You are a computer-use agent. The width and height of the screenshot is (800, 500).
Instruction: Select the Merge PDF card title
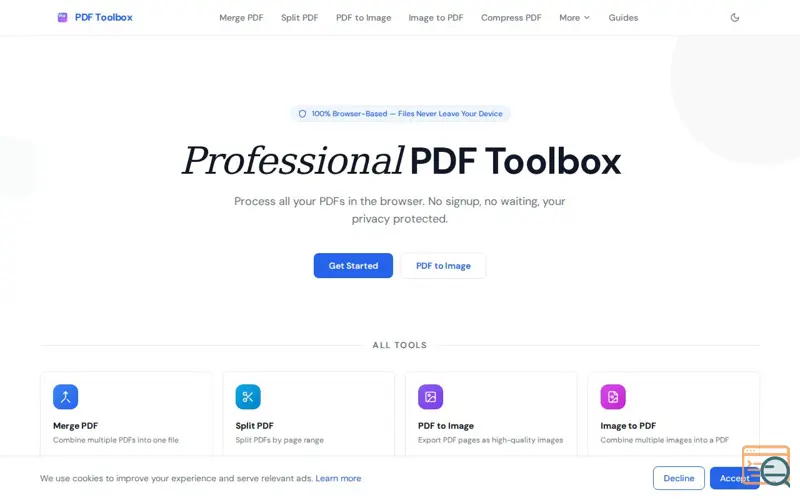[x=76, y=426]
